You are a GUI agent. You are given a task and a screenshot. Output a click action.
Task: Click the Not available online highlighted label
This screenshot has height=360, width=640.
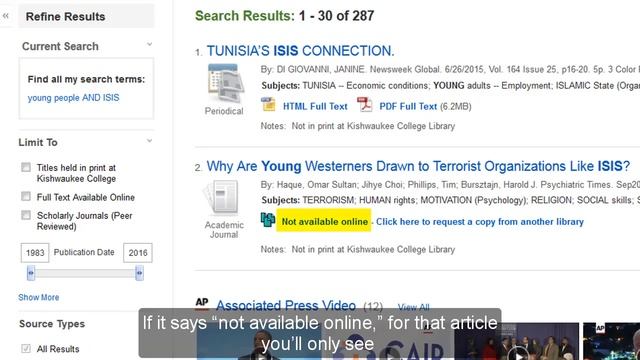click(324, 221)
